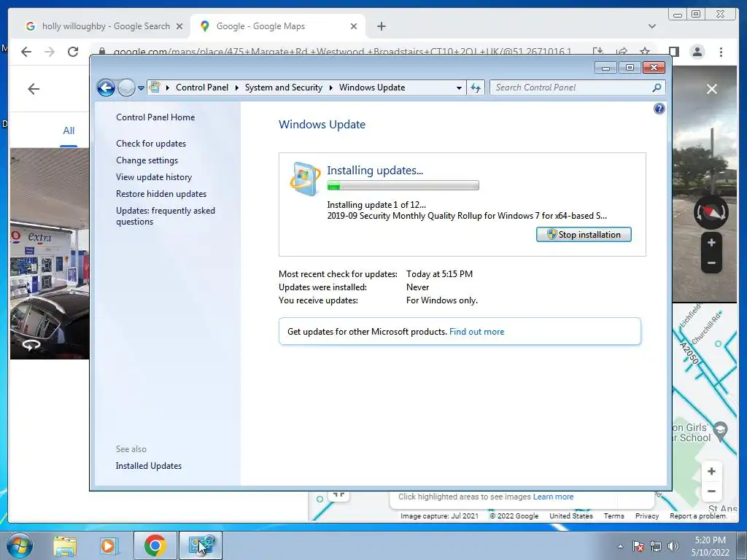The height and width of the screenshot is (560, 747).
Task: Click Check for updates
Action: click(151, 144)
